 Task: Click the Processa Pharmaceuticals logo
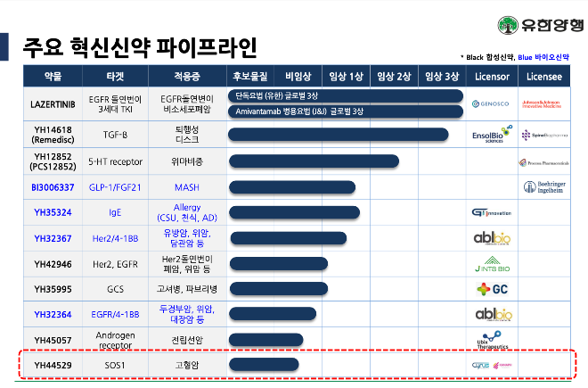click(543, 162)
